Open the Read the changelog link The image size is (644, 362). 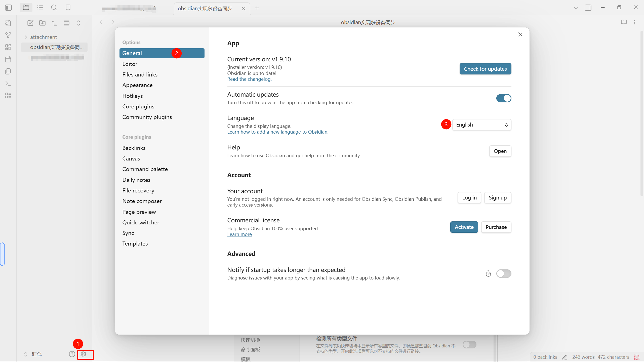tap(249, 79)
